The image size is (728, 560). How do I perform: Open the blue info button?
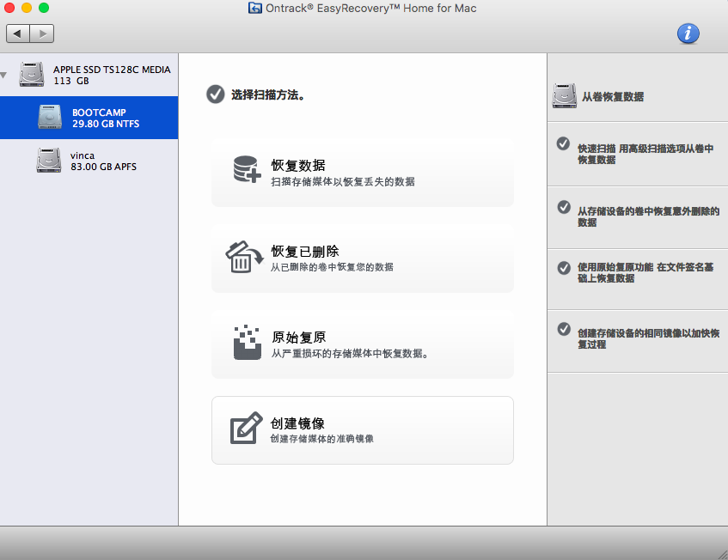coord(688,33)
